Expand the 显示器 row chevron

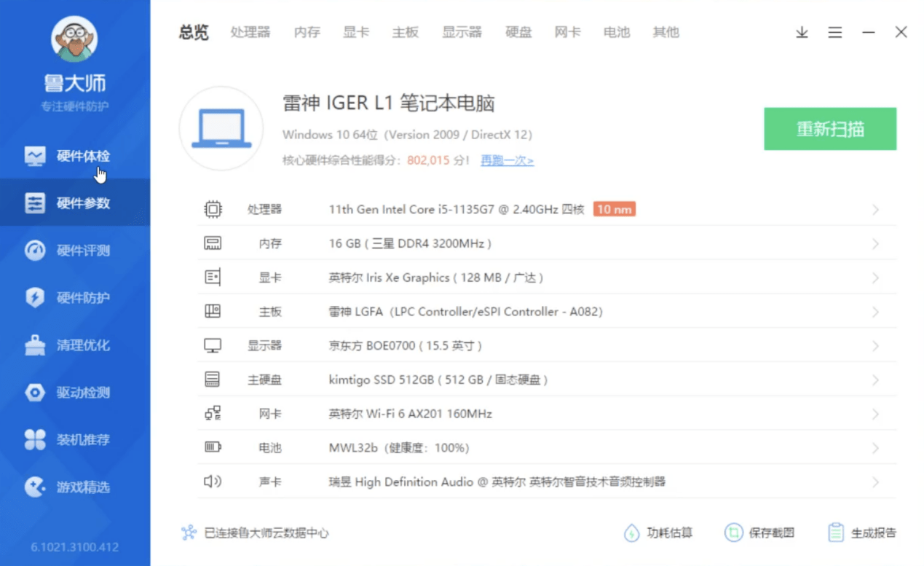click(875, 346)
